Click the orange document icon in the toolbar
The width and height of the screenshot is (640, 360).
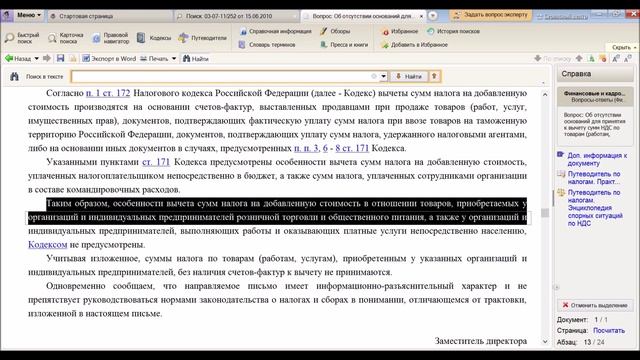point(603,59)
